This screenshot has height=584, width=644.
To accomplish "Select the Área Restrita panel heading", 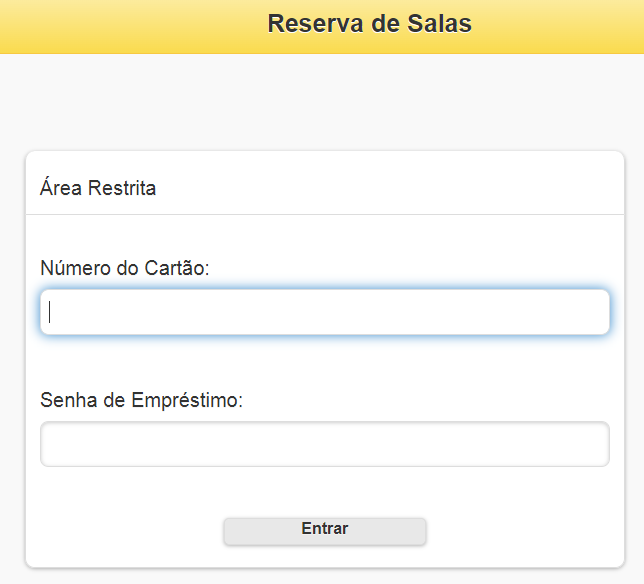I will coord(98,188).
